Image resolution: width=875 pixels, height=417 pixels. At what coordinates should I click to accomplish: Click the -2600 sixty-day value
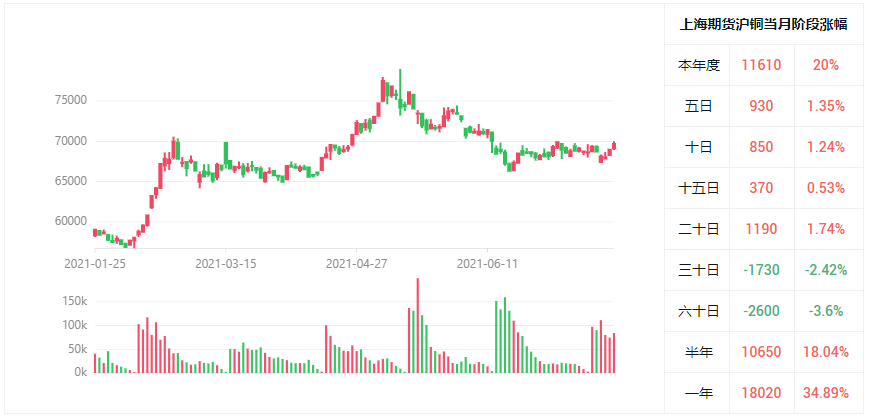coord(761,311)
